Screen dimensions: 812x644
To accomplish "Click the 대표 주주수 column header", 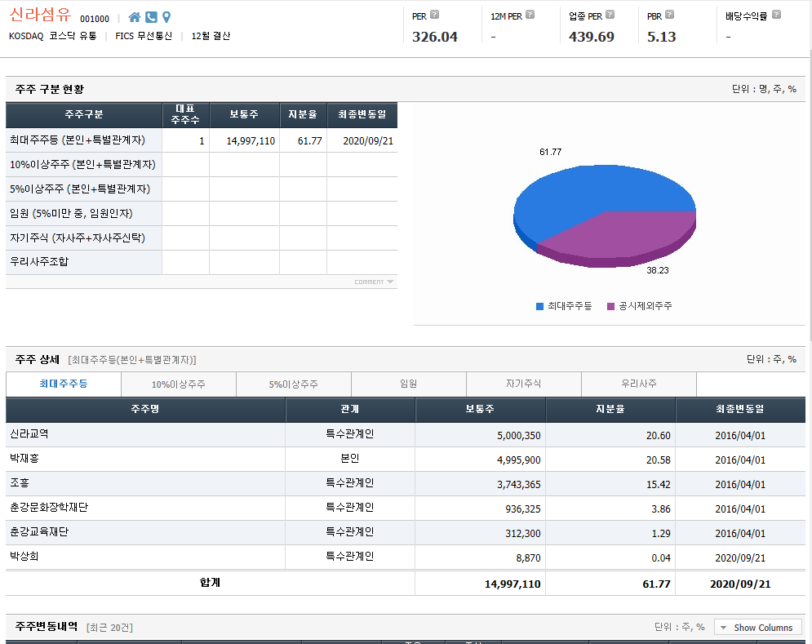I will [185, 114].
